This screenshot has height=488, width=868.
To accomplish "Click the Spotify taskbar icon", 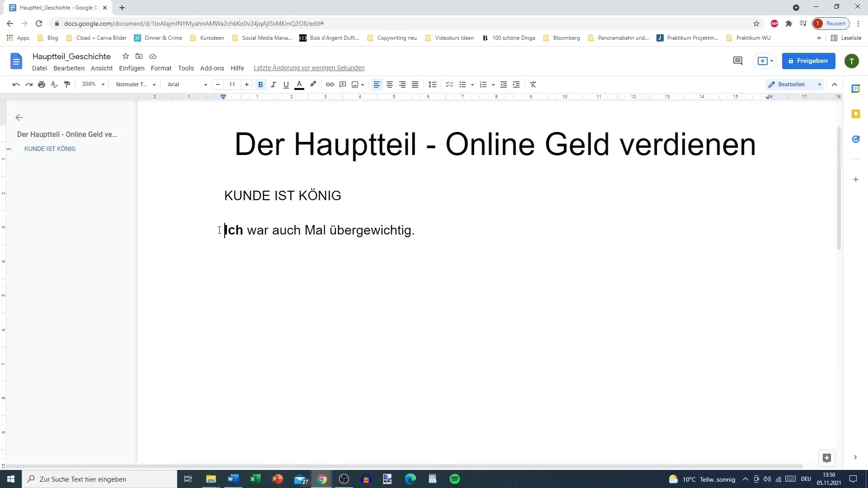I will pyautogui.click(x=455, y=479).
